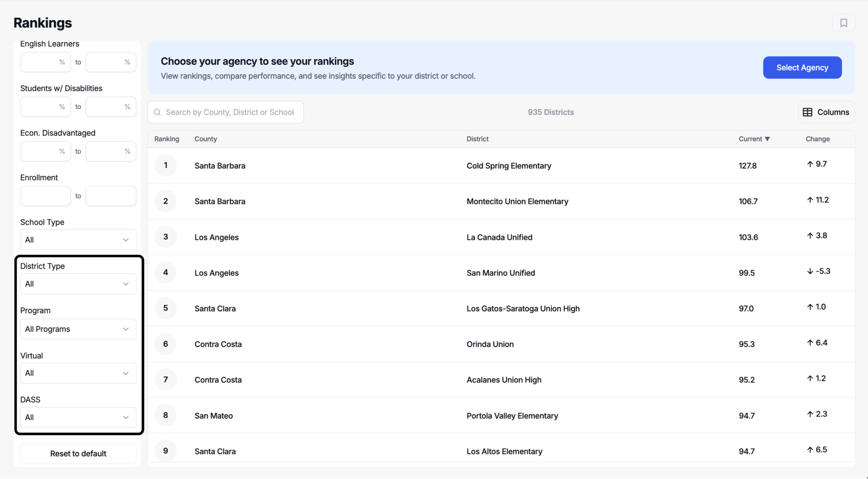The height and width of the screenshot is (479, 868).
Task: Click the rank 8 badge
Action: [165, 416]
